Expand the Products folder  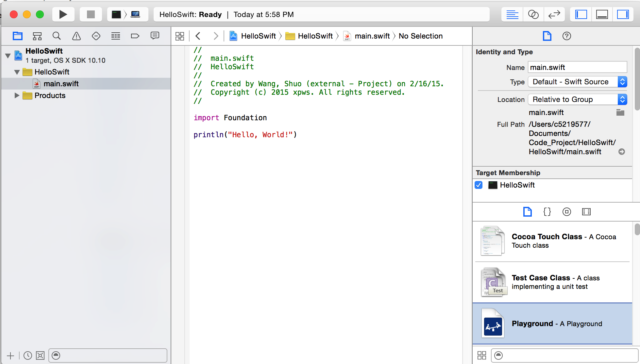click(17, 95)
